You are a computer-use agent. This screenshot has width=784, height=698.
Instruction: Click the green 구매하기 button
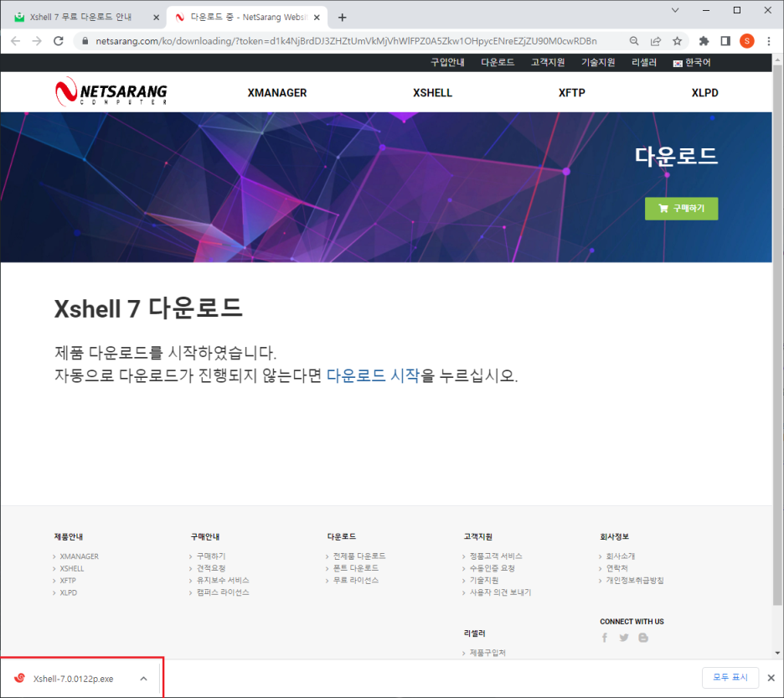tap(681, 208)
